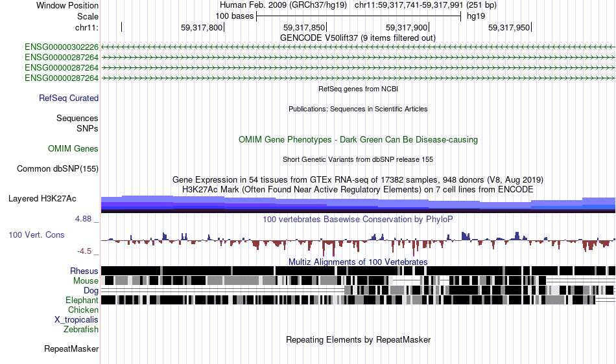
Task: Select the Common dbSNP(155) track label
Action: (58, 168)
